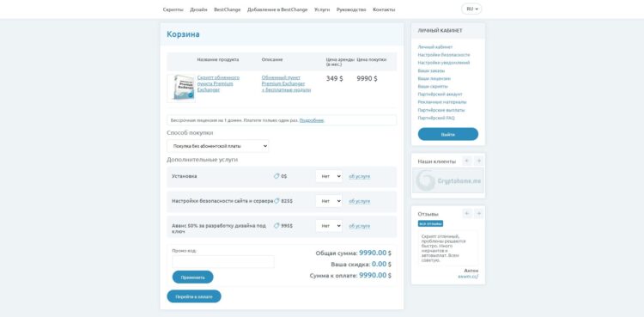The image size is (644, 317).
Task: Click the Сумма к оплате total amount
Action: click(x=375, y=276)
